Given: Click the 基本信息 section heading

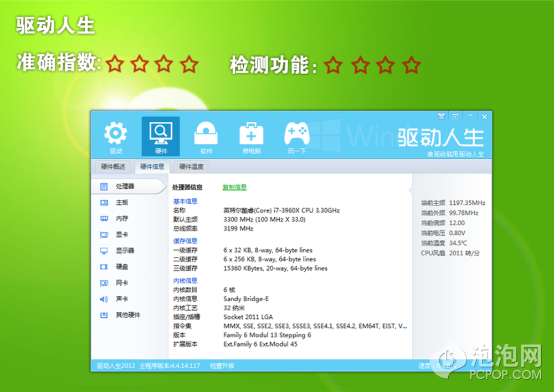Looking at the screenshot, I should (x=185, y=202).
